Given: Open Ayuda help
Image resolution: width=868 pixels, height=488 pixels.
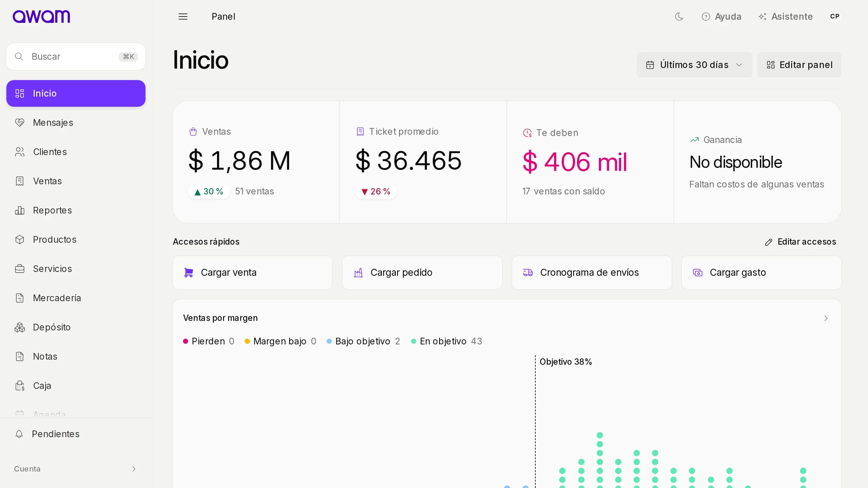Looking at the screenshot, I should [x=722, y=17].
